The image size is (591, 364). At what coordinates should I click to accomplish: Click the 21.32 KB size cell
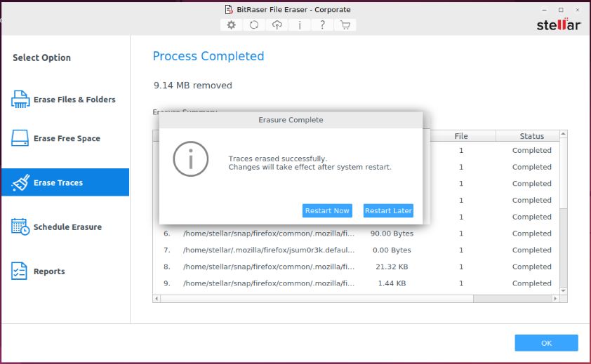click(392, 267)
